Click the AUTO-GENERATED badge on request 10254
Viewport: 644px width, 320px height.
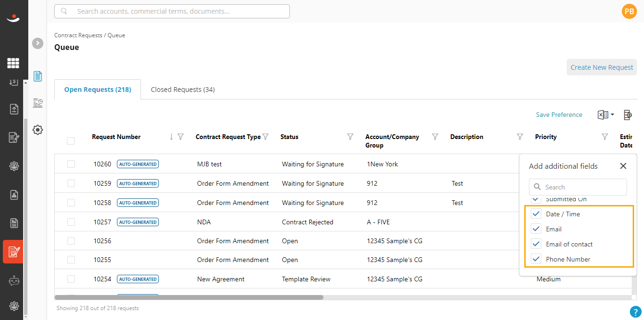pos(138,279)
